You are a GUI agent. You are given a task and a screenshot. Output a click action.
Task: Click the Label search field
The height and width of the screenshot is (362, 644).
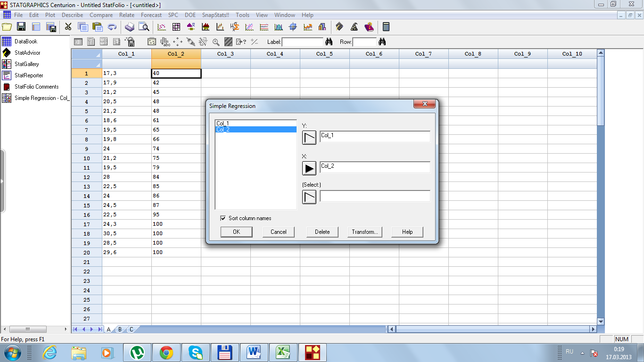click(303, 42)
